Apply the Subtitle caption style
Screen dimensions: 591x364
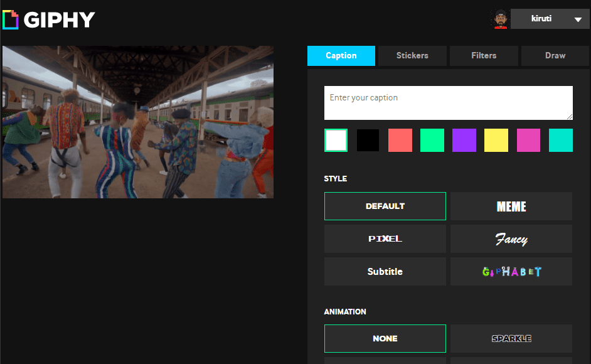385,272
